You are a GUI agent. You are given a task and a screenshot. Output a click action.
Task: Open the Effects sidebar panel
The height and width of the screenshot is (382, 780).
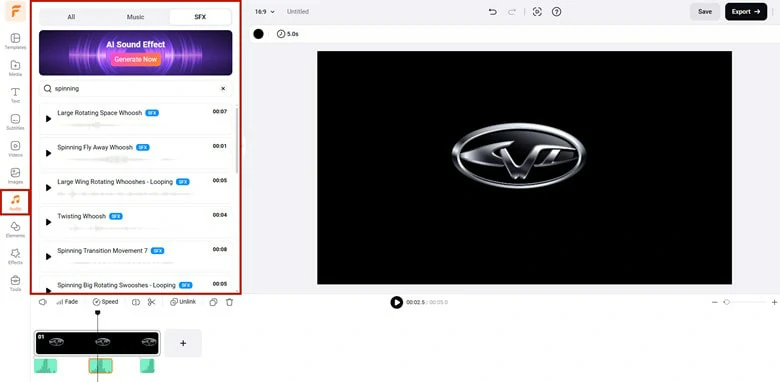click(15, 257)
